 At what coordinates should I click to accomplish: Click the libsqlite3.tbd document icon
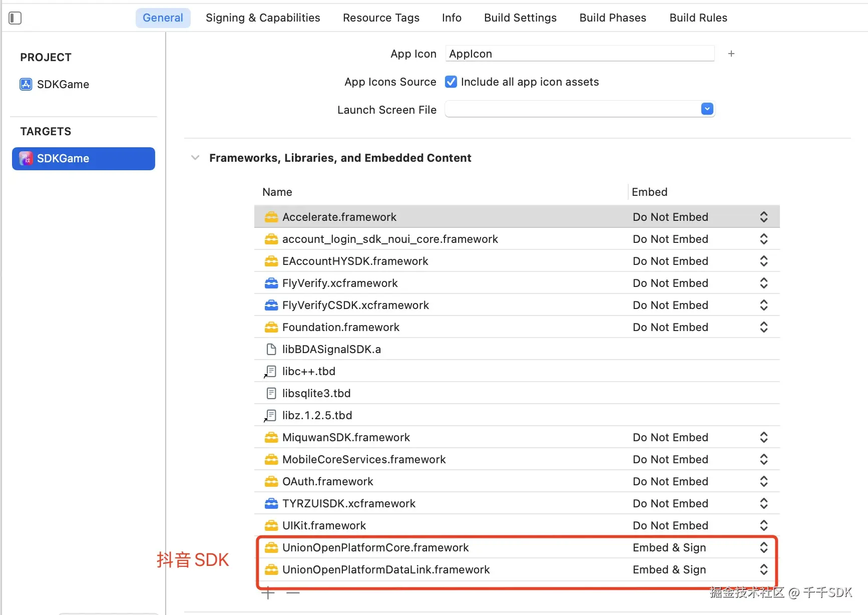click(271, 393)
